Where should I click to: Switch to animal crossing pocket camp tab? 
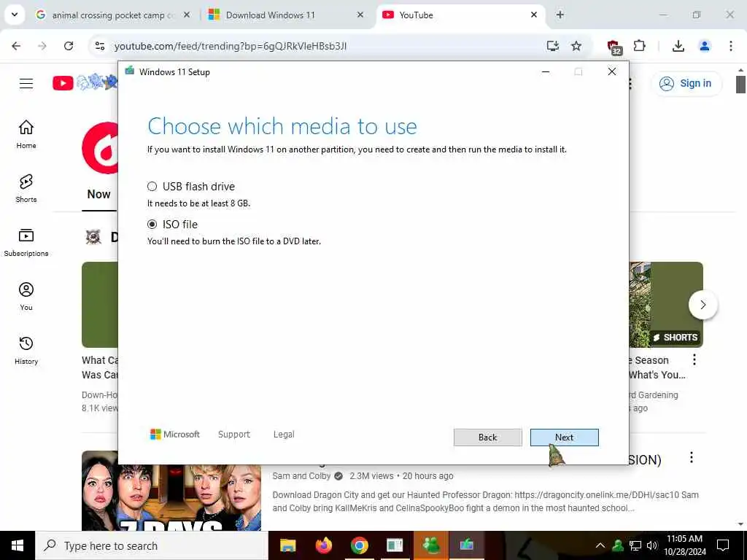coord(113,15)
